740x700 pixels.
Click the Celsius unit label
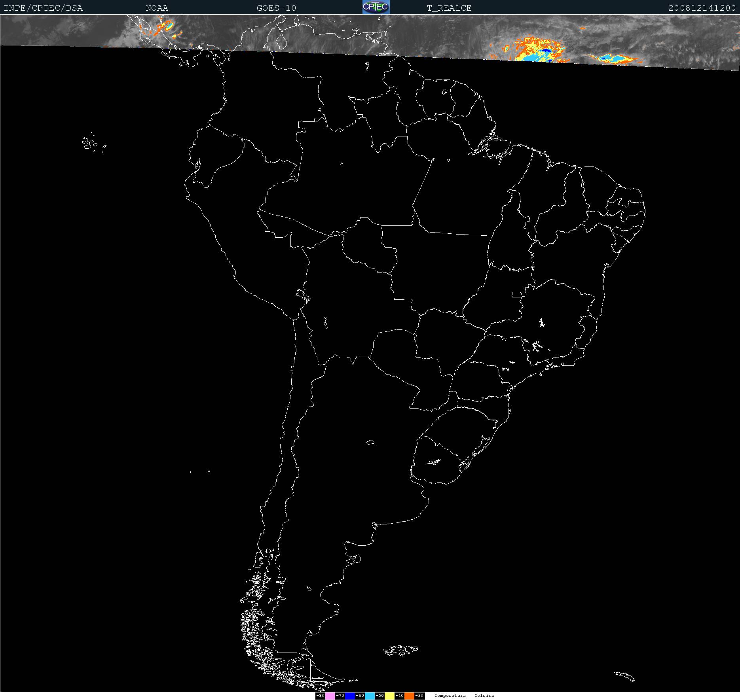(x=484, y=696)
